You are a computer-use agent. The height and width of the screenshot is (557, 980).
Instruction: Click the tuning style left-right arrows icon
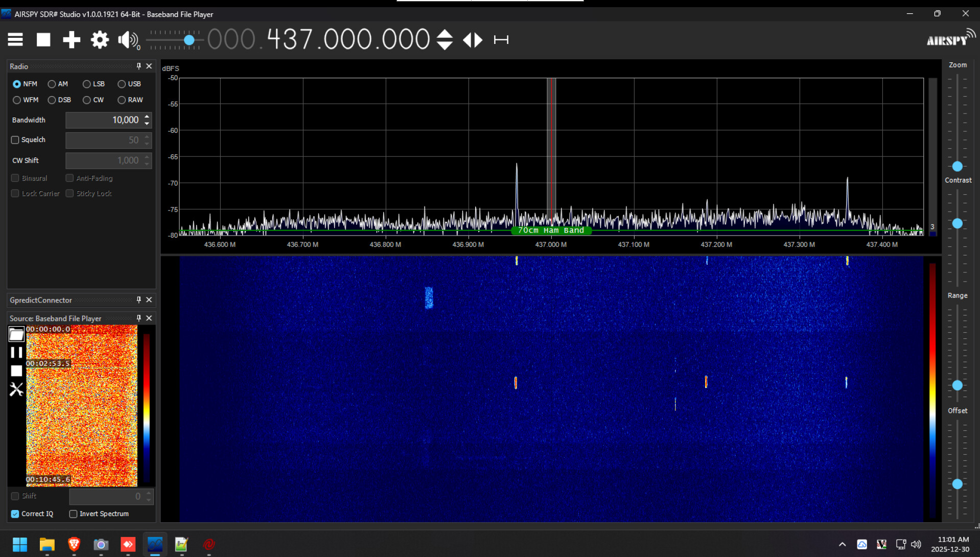(x=473, y=40)
